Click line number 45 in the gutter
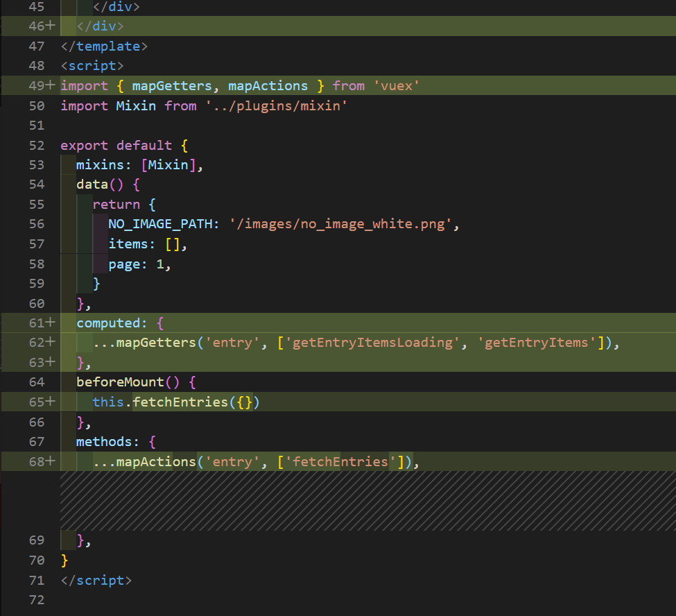The image size is (676, 616). pos(37,6)
